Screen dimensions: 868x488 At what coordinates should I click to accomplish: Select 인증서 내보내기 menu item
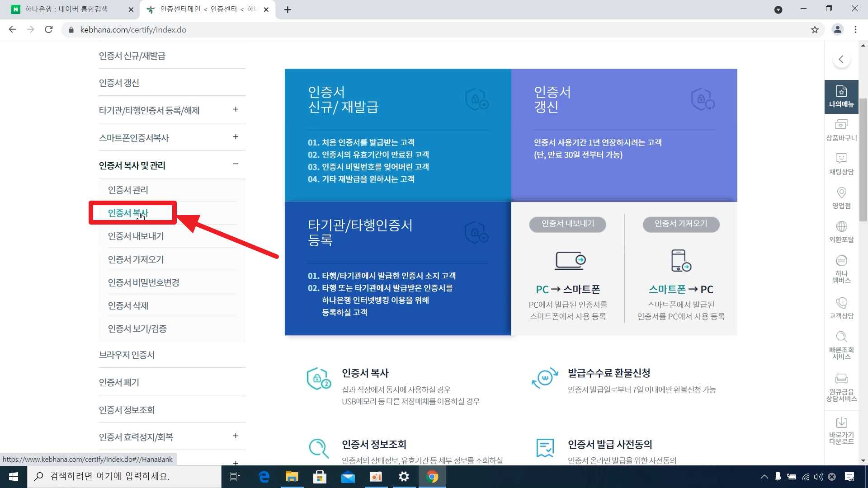pos(136,236)
